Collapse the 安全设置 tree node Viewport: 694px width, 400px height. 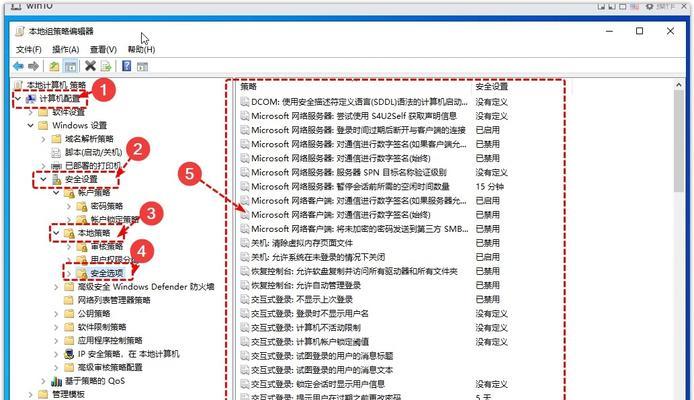tap(43, 179)
